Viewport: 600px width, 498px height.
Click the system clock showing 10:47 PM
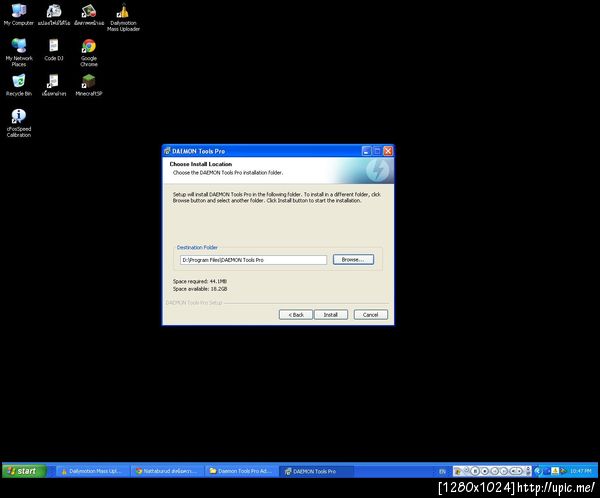tap(580, 471)
